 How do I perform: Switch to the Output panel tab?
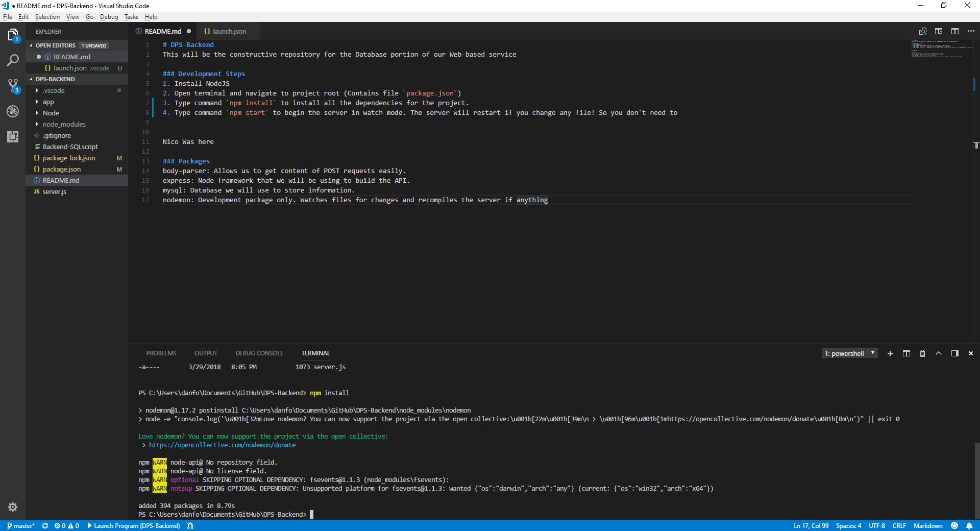[206, 353]
